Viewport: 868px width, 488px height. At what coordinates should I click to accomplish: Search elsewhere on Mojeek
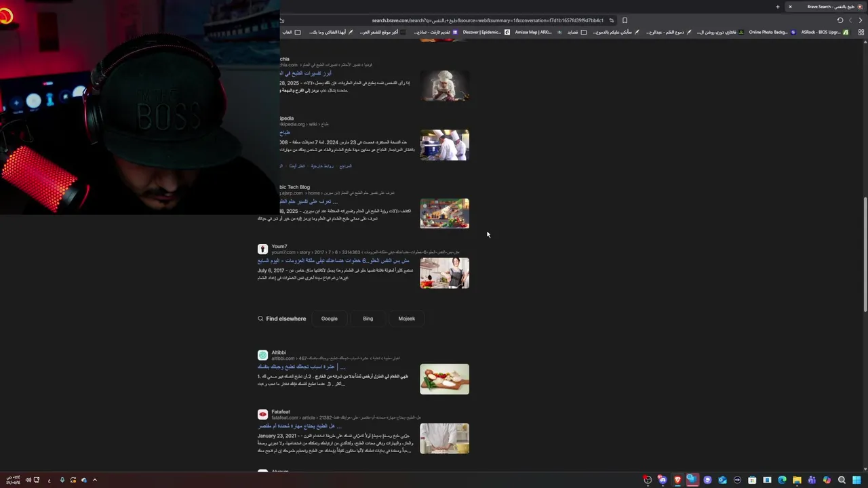click(x=406, y=319)
